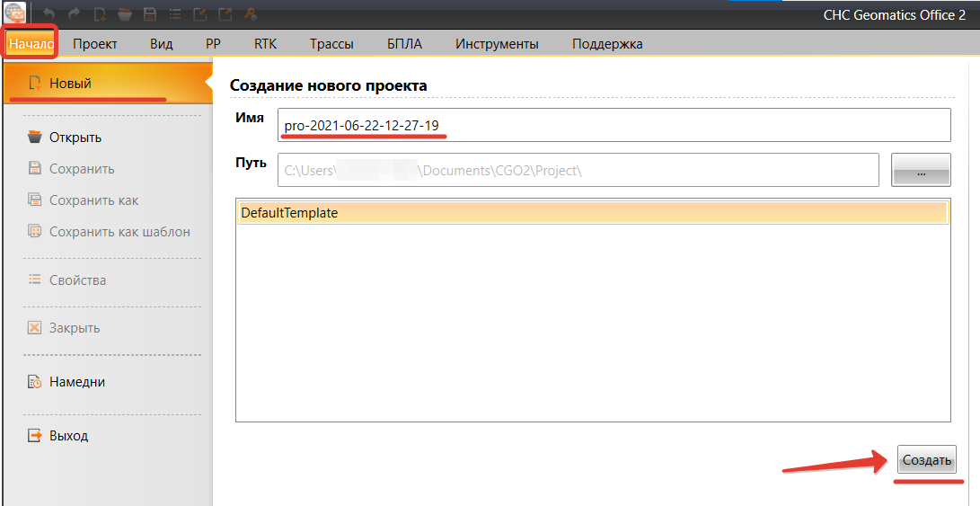Click the list icon beside Свойства
Viewport: 980px width, 506px height.
(x=35, y=280)
